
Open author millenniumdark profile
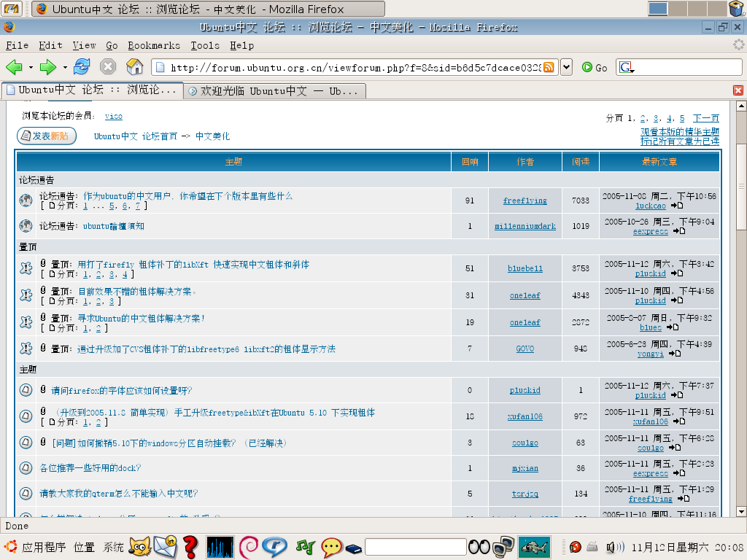coord(525,226)
